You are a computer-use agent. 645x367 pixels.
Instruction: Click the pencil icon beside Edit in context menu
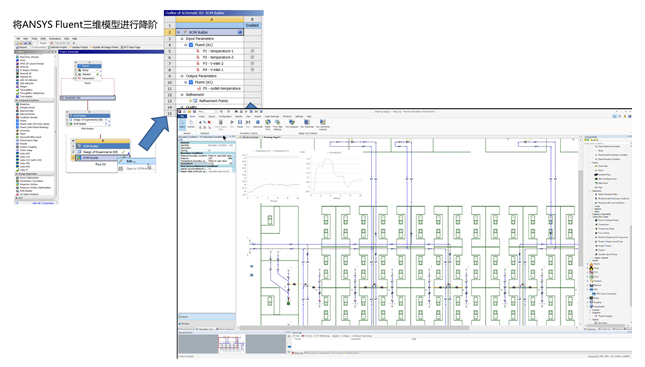tap(121, 161)
